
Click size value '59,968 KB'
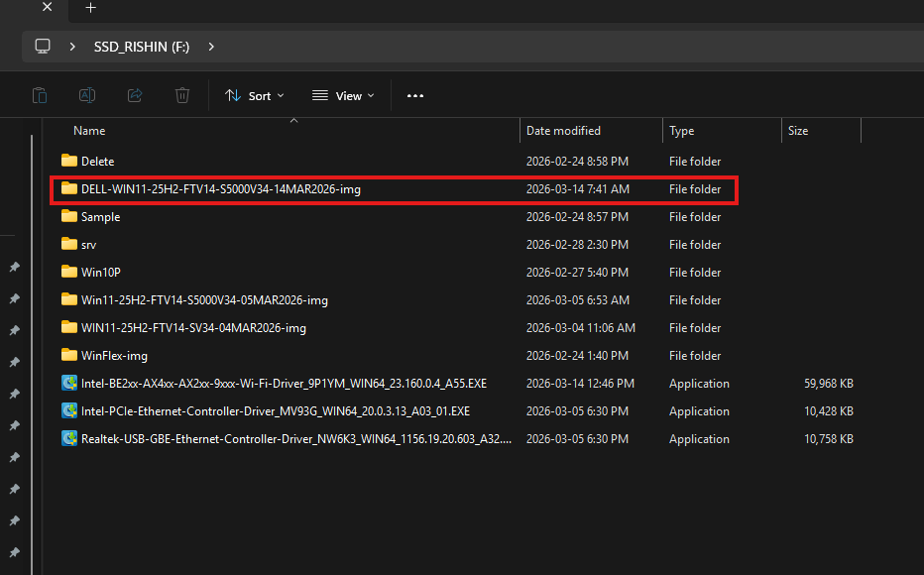click(x=829, y=384)
